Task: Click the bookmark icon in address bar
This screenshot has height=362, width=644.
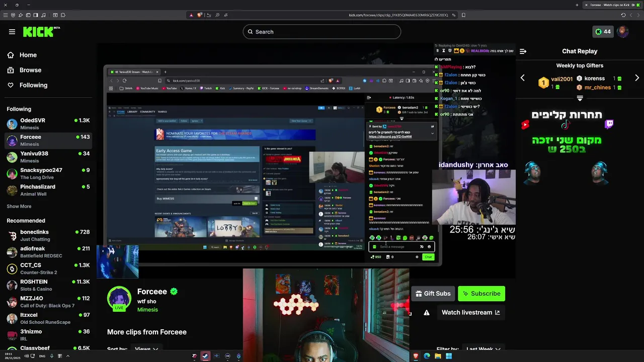Action: click(463, 15)
